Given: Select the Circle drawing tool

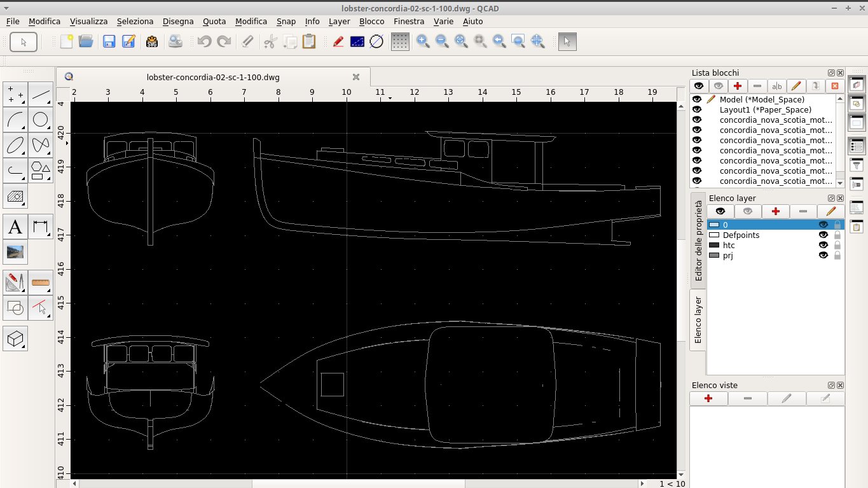Looking at the screenshot, I should [x=41, y=119].
